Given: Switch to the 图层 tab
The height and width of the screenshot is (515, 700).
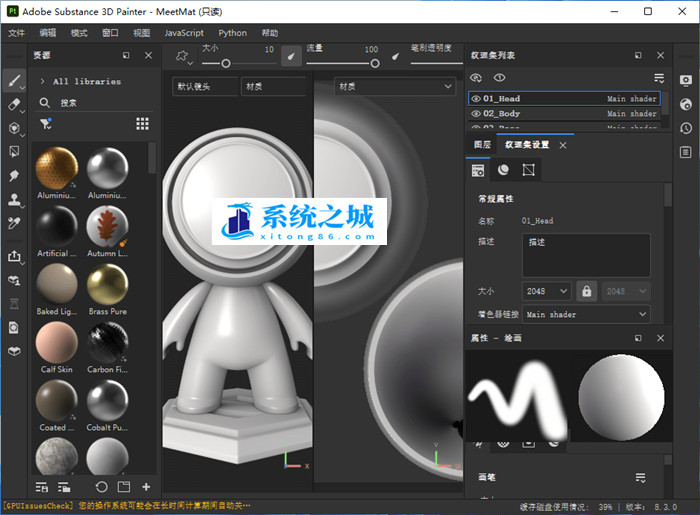Looking at the screenshot, I should (482, 145).
